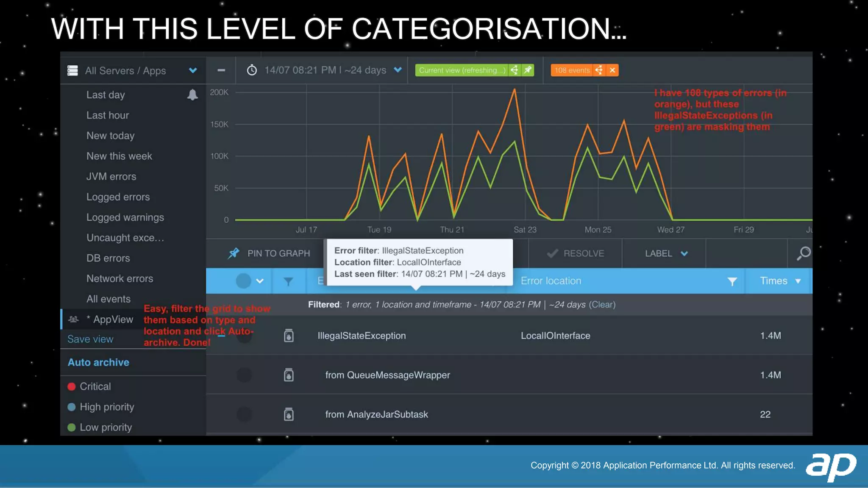
Task: Click the red Critical label color dot
Action: pyautogui.click(x=72, y=386)
